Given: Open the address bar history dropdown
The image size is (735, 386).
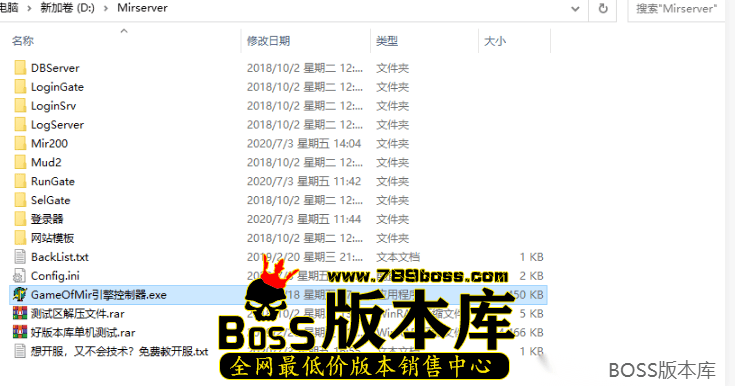Looking at the screenshot, I should [575, 8].
